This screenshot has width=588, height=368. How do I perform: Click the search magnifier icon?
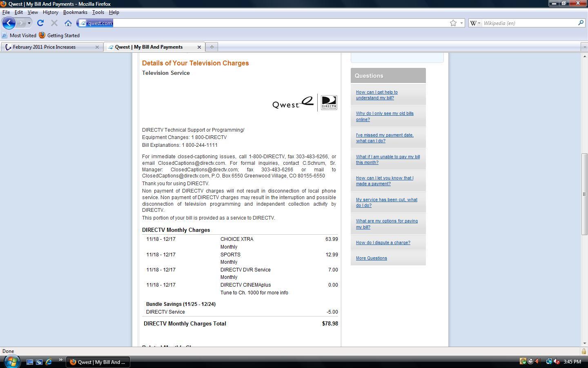(x=581, y=23)
